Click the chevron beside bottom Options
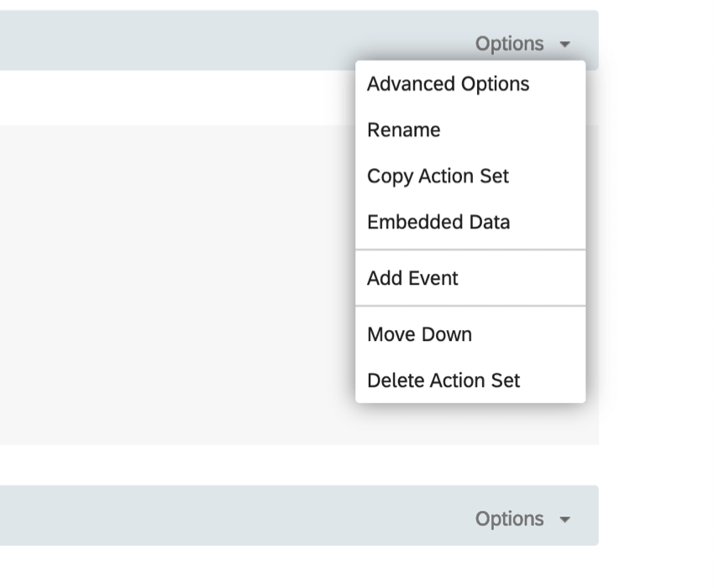 (x=564, y=520)
